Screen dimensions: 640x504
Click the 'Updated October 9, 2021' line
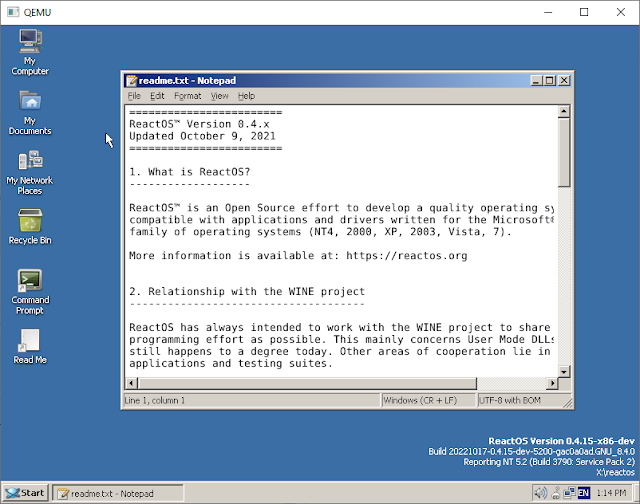(202, 136)
